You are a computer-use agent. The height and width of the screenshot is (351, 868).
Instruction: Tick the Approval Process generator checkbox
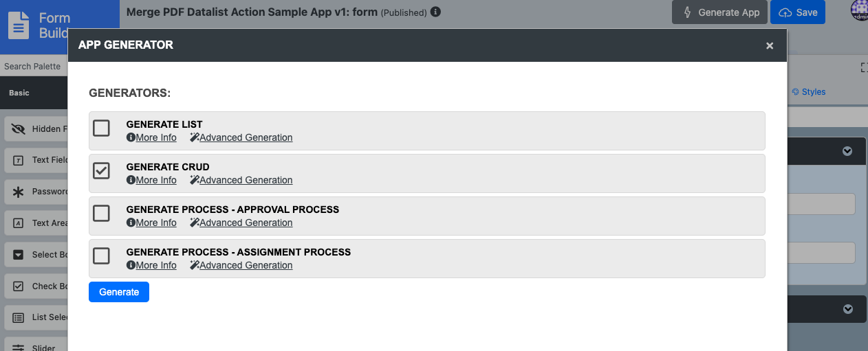101,213
